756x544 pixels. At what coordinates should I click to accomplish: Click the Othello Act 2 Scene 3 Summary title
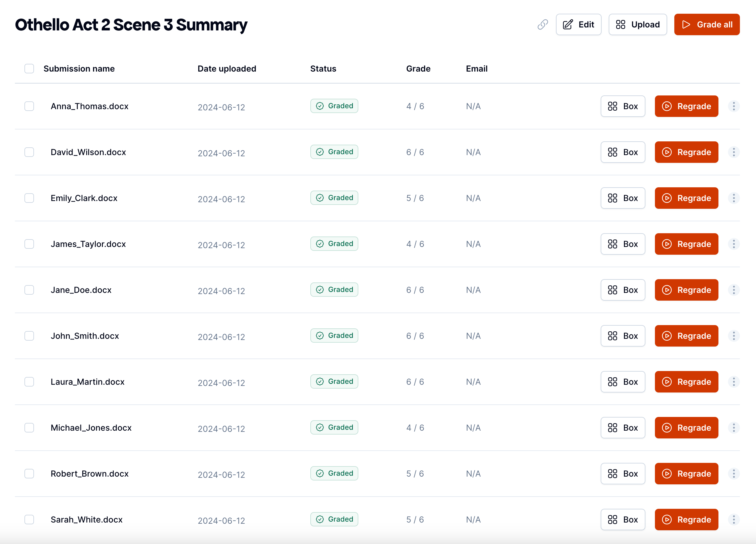point(131,25)
